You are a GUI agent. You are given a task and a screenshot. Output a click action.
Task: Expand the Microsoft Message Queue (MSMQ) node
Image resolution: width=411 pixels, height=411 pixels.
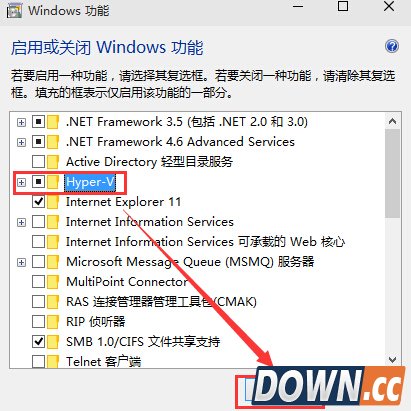21,262
